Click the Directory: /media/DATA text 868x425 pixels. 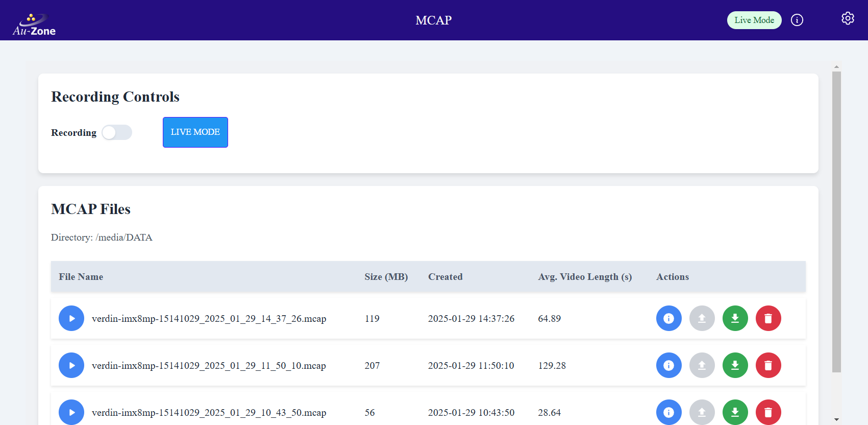click(102, 238)
